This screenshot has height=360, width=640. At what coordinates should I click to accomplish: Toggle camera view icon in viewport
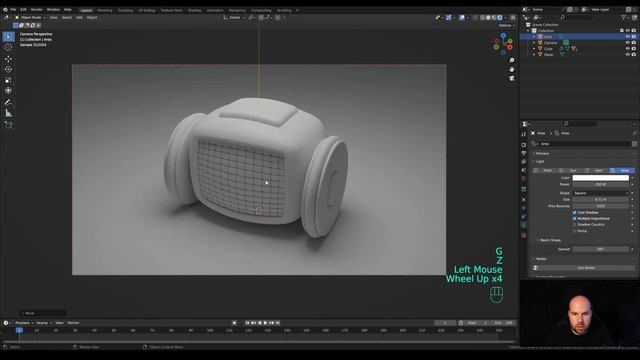(511, 78)
